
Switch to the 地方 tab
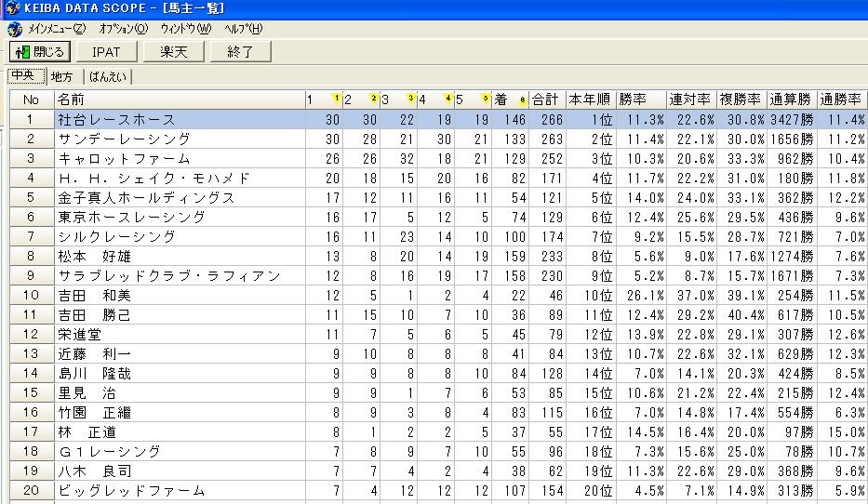click(62, 77)
